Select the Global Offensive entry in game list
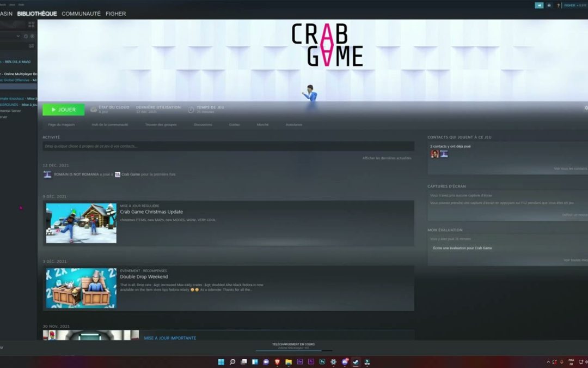 (x=19, y=80)
